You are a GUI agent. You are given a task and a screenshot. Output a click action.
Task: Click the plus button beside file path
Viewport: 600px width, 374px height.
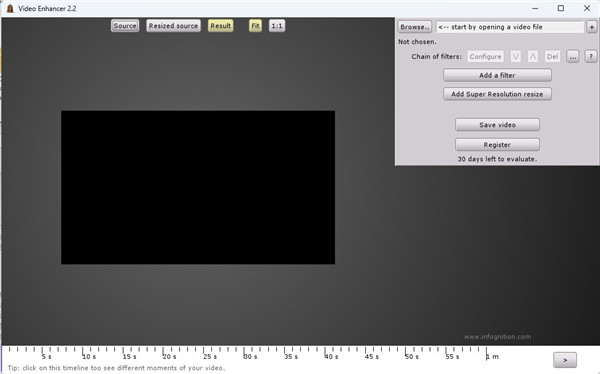pyautogui.click(x=592, y=27)
